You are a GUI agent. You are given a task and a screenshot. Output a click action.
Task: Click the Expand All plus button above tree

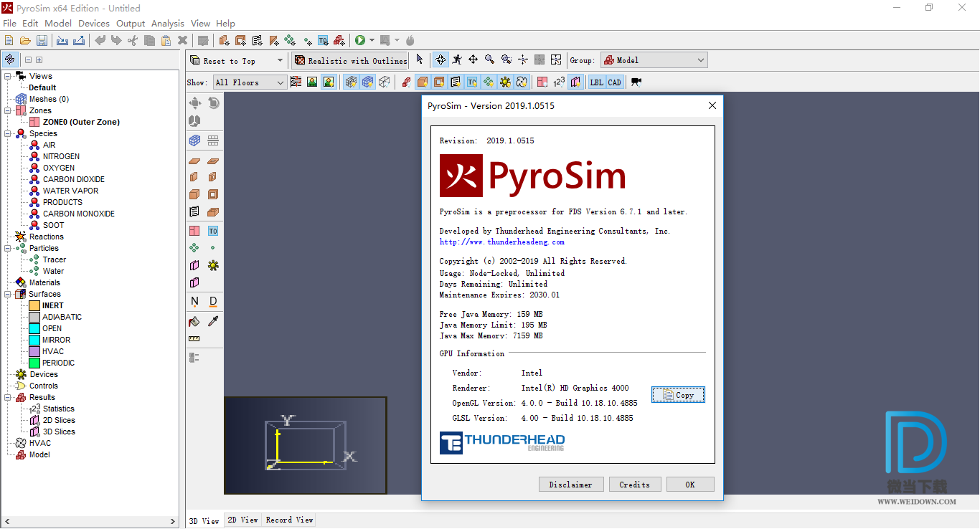[x=39, y=60]
